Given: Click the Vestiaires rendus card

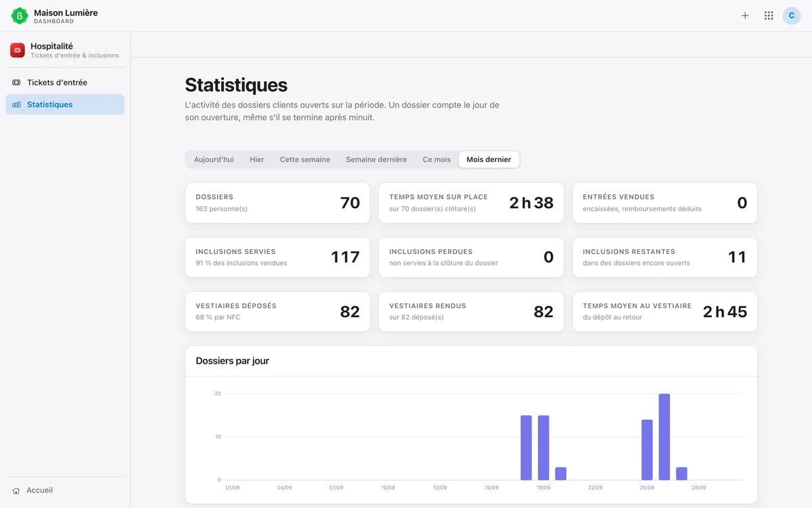Looking at the screenshot, I should (x=471, y=312).
